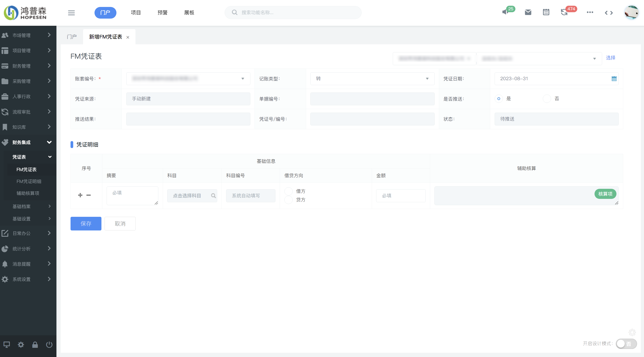Screen dimensions: 644x357
Task: Open the calendar icon in header
Action: pyautogui.click(x=546, y=12)
